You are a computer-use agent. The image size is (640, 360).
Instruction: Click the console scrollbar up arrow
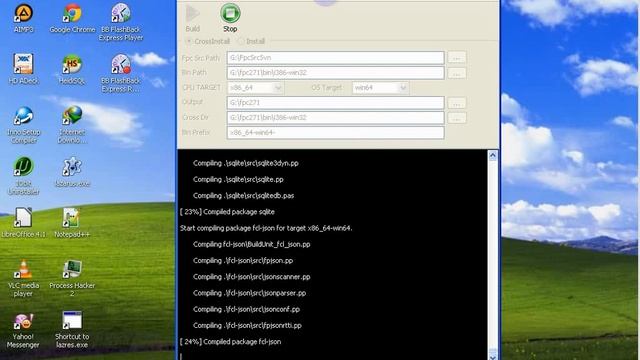(x=493, y=156)
